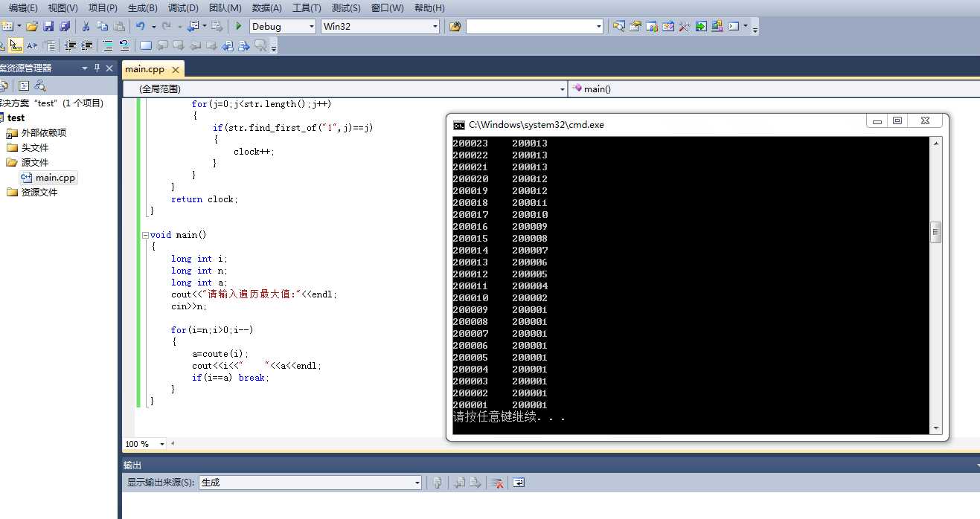Click the Properties icon in Solution Explorer toolbar

24,86
